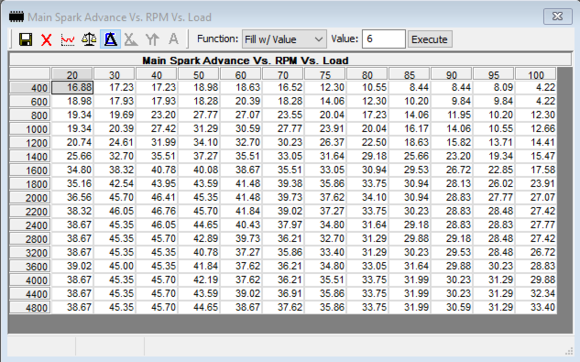The height and width of the screenshot is (362, 580).
Task: Select cell 40.78 in row 1600
Action: tap(156, 170)
